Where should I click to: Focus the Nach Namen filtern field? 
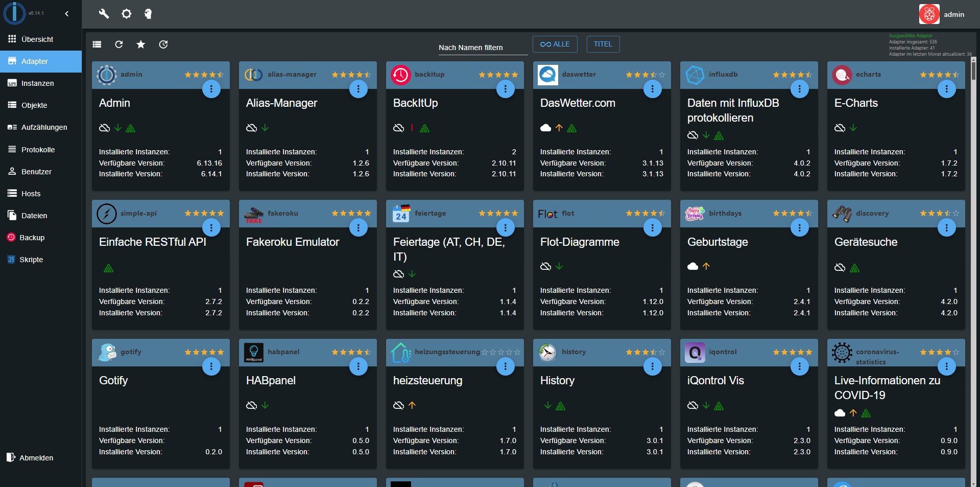(483, 48)
